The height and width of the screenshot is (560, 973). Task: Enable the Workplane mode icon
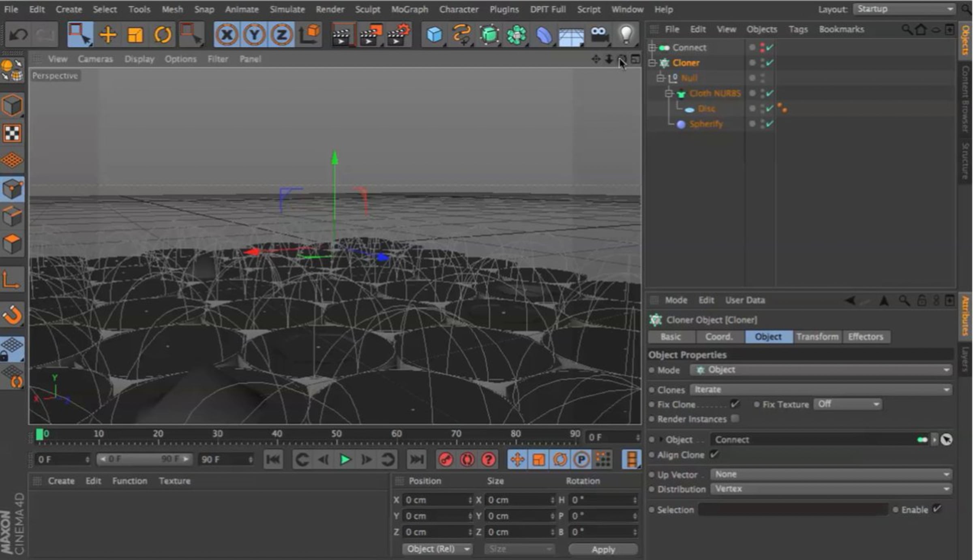(x=12, y=160)
